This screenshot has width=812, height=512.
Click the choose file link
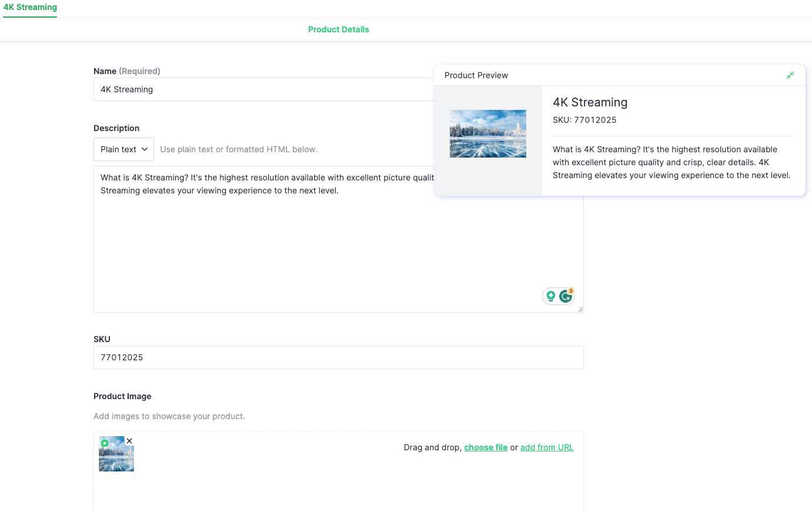click(486, 447)
